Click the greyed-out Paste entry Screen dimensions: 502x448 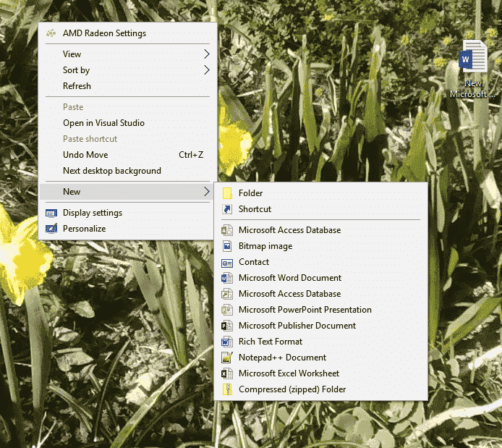(x=127, y=107)
